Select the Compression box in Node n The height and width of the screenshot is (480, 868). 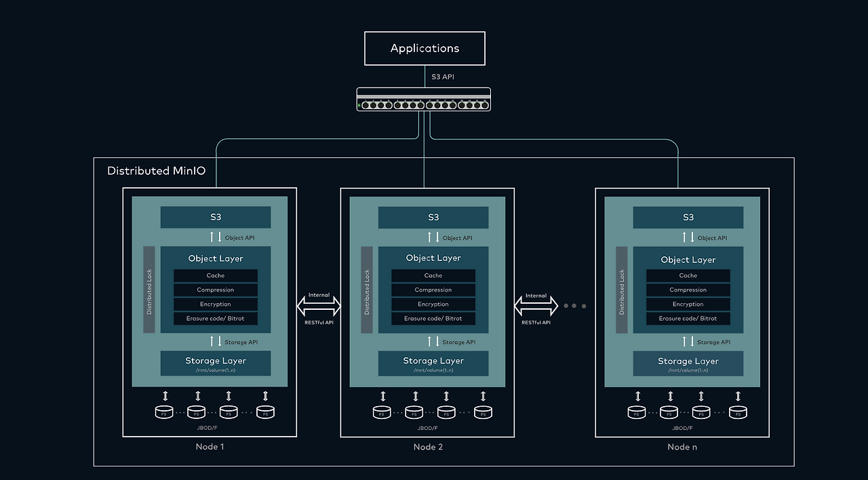(x=688, y=290)
